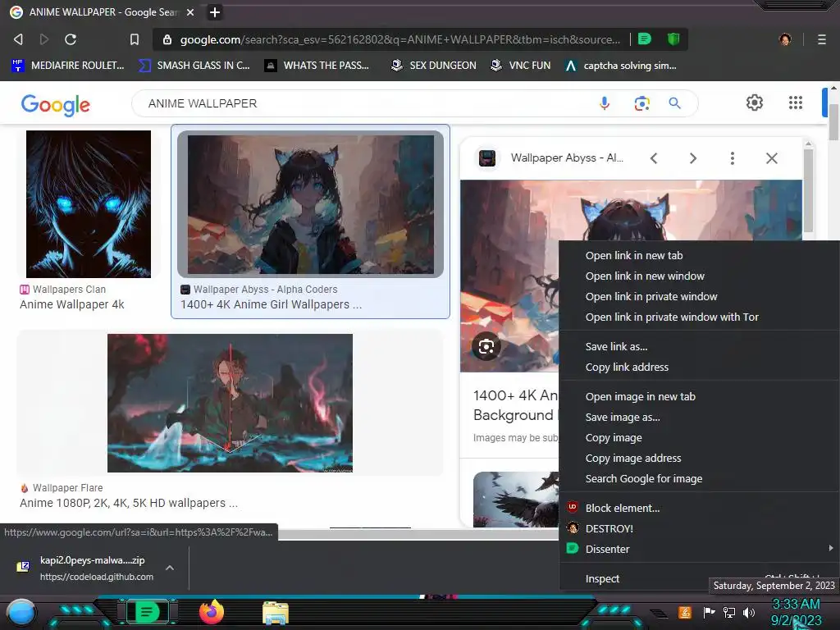Open the 1400+ 4K Anime Girl Wallpapers result title
The width and height of the screenshot is (840, 630).
point(271,304)
